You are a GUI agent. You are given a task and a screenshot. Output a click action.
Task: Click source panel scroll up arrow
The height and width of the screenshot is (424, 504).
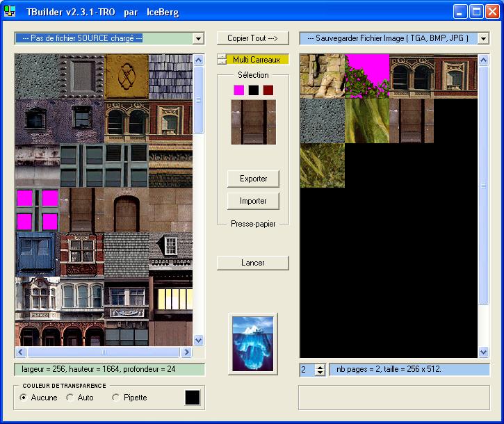point(198,60)
